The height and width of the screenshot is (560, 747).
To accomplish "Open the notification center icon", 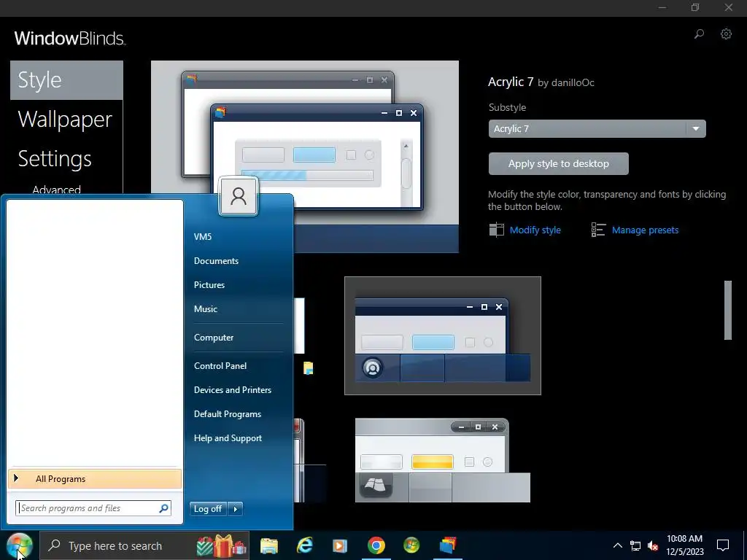I will [x=723, y=545].
